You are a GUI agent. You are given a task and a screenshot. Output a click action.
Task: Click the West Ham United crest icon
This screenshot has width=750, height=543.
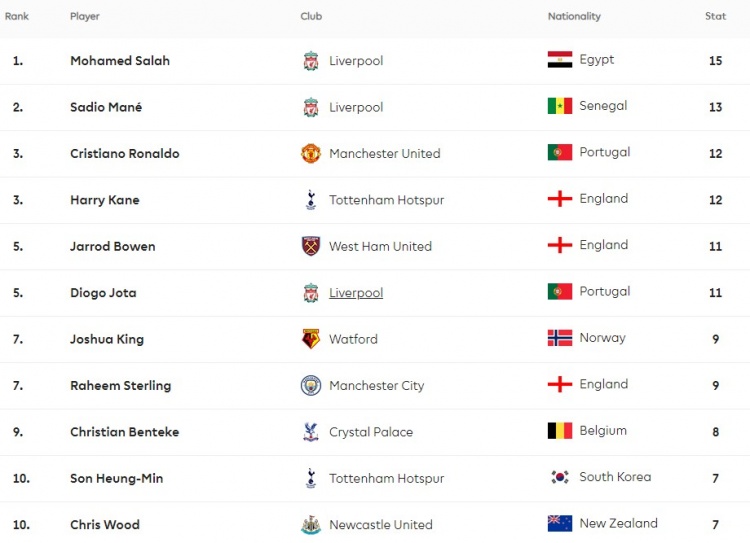pos(311,246)
